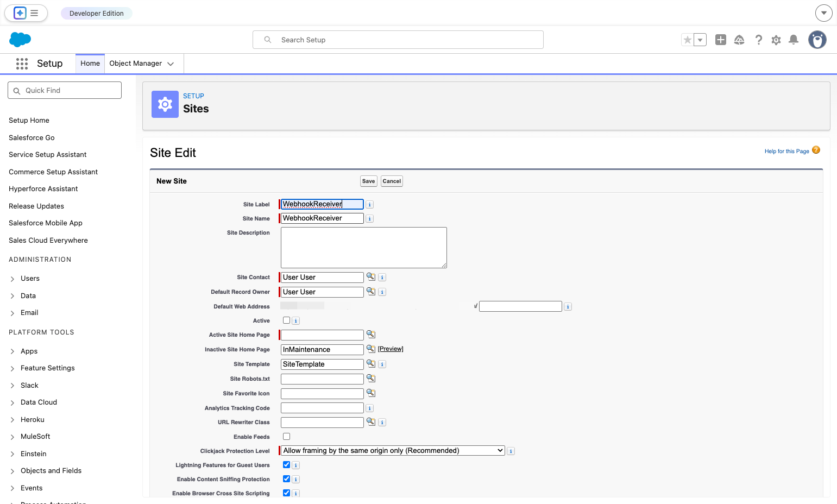Open the Clickjack Protection Level dropdown
The image size is (837, 504).
(393, 451)
